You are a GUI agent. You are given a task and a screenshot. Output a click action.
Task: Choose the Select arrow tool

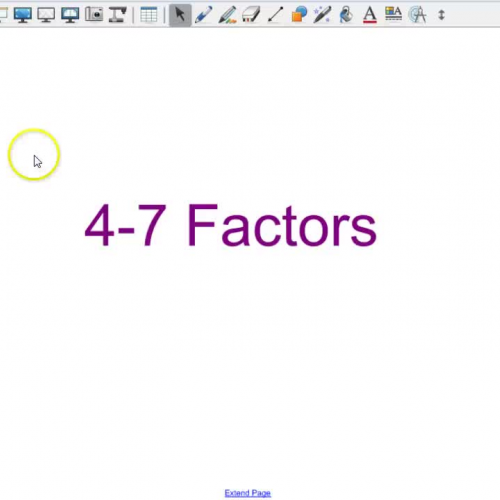tap(180, 15)
